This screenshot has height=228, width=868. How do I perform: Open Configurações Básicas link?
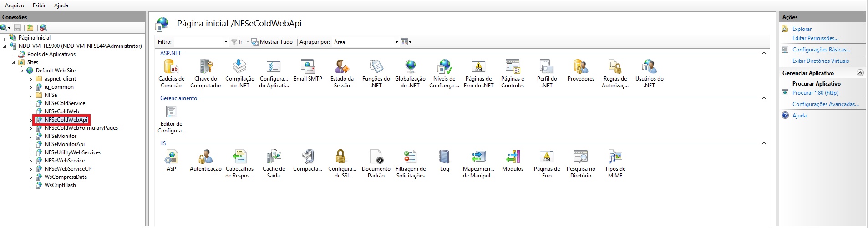click(821, 50)
